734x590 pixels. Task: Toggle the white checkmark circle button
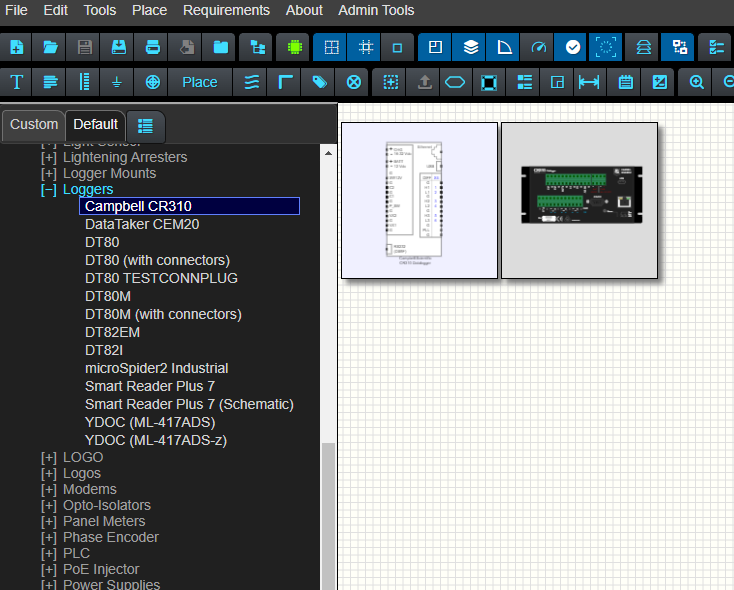pyautogui.click(x=573, y=47)
